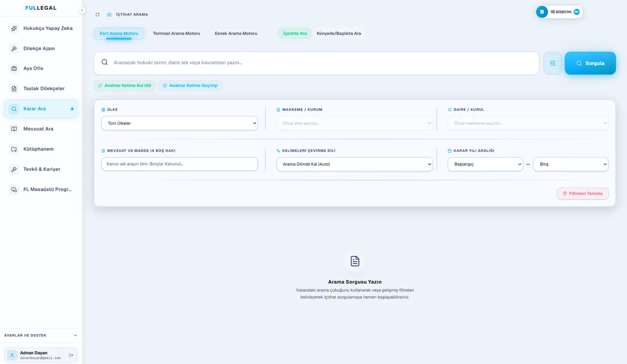Screen dimensions: 627x364
Task: Click the Dilekçe Ajanı gavel icon
Action: pyautogui.click(x=14, y=49)
